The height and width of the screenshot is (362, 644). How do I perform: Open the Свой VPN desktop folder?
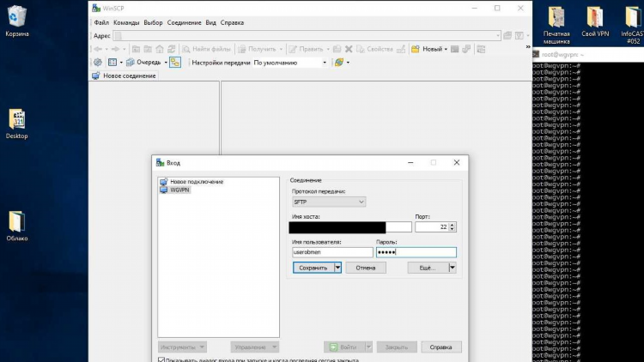[x=595, y=21]
